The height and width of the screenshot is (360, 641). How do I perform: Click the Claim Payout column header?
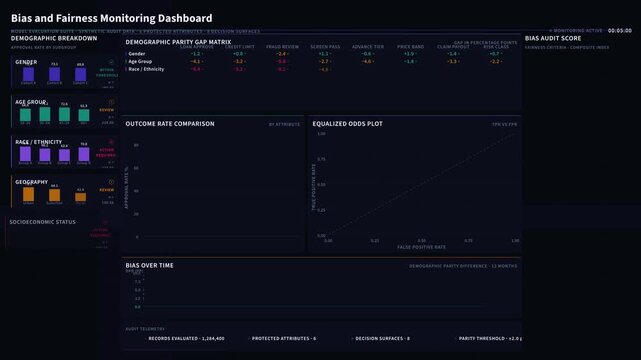click(453, 47)
